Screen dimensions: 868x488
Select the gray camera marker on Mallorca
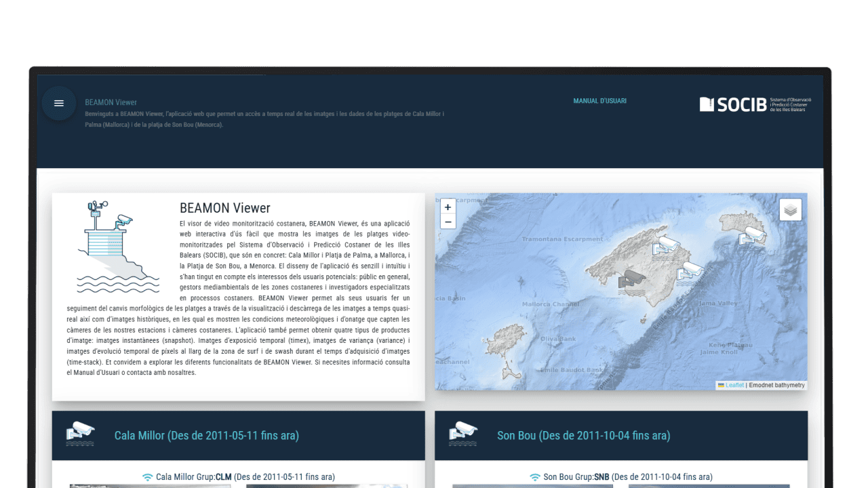click(x=632, y=281)
